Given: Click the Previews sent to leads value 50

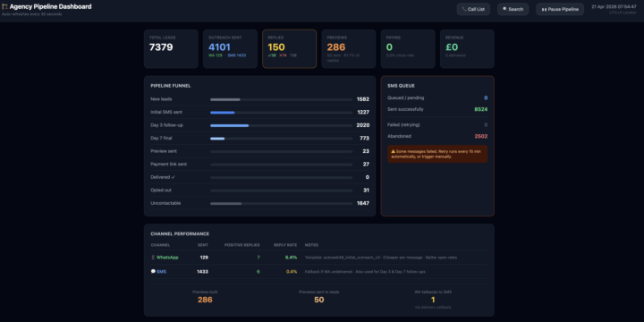Looking at the screenshot, I should (319, 300).
